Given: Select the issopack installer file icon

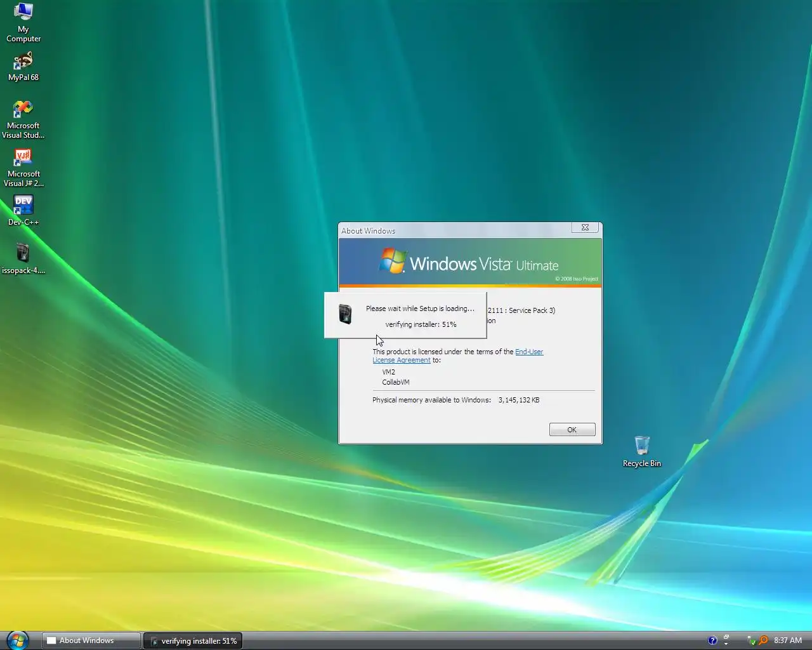Looking at the screenshot, I should pyautogui.click(x=23, y=259).
